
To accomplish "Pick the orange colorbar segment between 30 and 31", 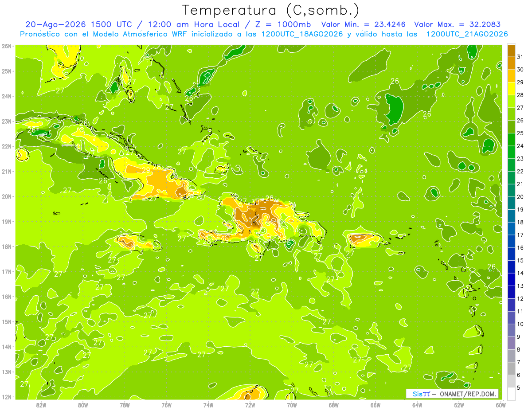I will tap(511, 63).
